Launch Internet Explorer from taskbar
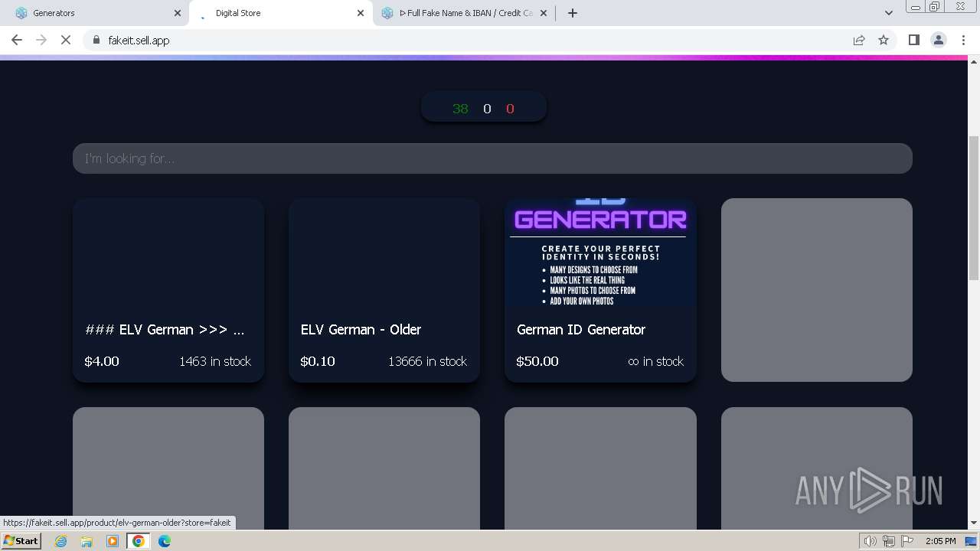The width and height of the screenshot is (980, 551). pyautogui.click(x=61, y=541)
